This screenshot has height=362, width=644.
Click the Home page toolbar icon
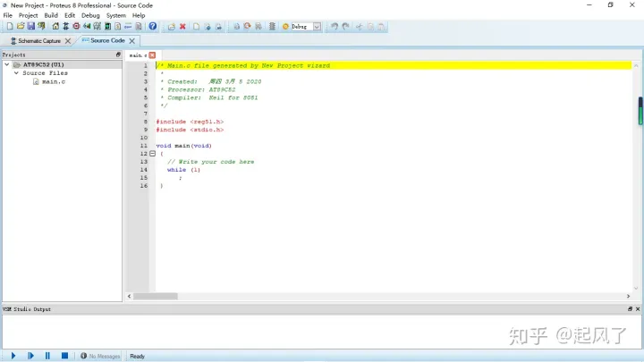tap(55, 27)
